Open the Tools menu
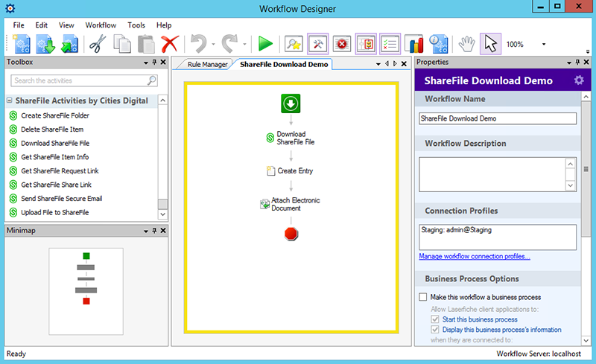This screenshot has height=364, width=596. 136,25
